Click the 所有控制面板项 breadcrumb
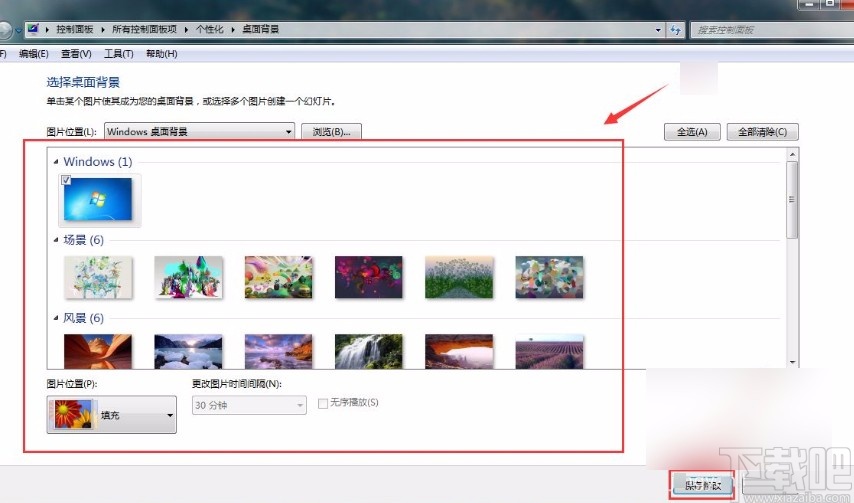Viewport: 854px width, 503px height. (144, 29)
